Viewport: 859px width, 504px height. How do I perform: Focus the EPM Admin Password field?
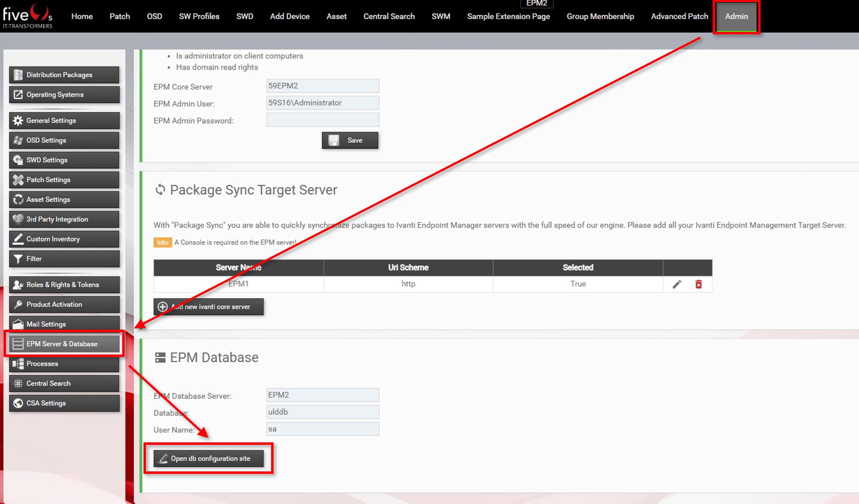coord(322,120)
